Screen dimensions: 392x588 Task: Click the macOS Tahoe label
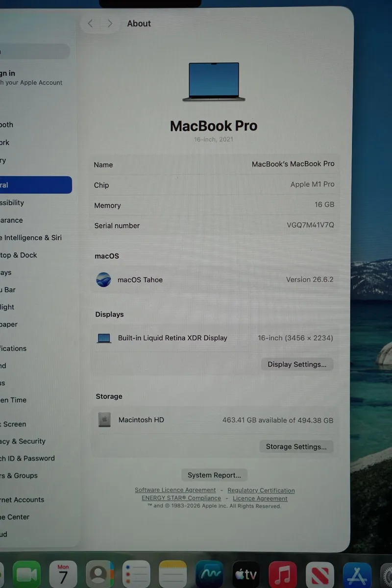[140, 280]
